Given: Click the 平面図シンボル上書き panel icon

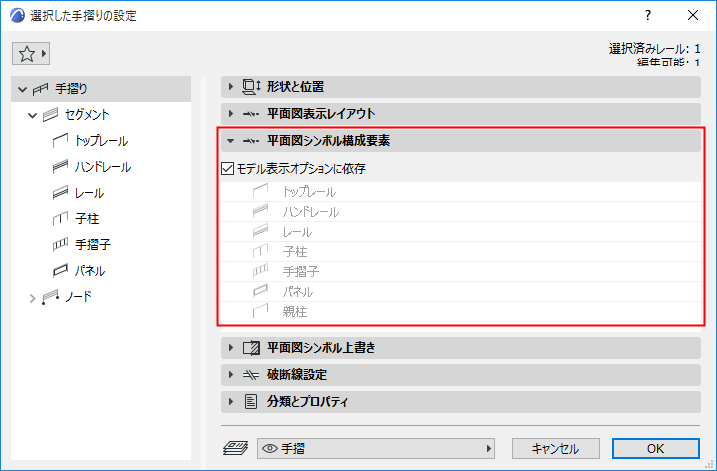Looking at the screenshot, I should click(251, 348).
